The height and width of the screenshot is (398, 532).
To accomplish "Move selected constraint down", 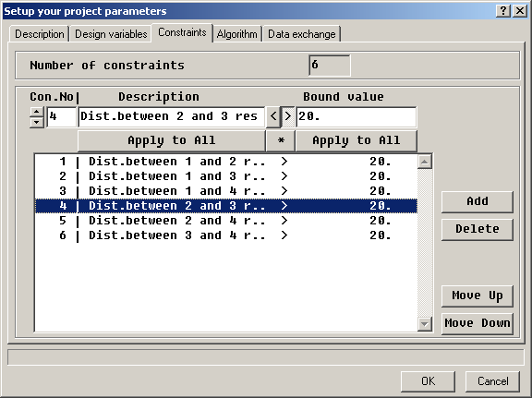I will (478, 323).
